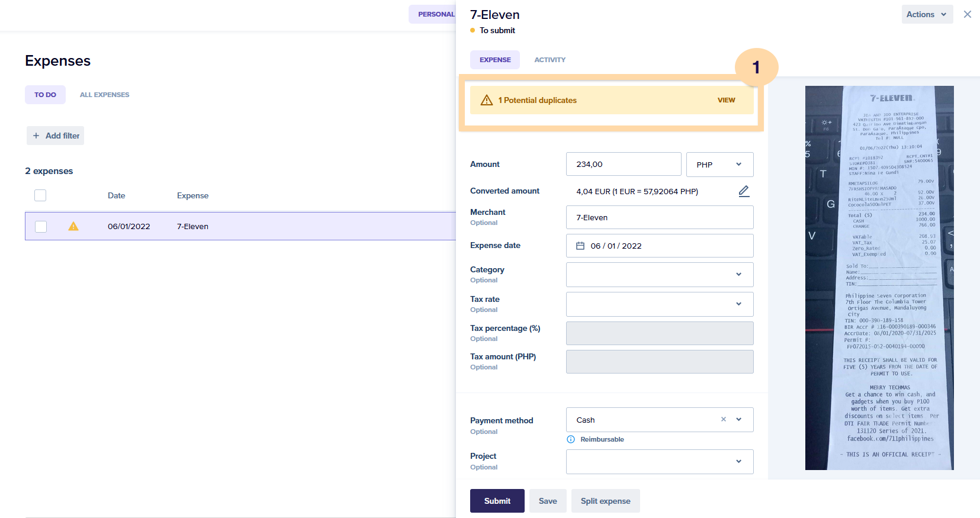View the potential duplicates

coord(726,100)
